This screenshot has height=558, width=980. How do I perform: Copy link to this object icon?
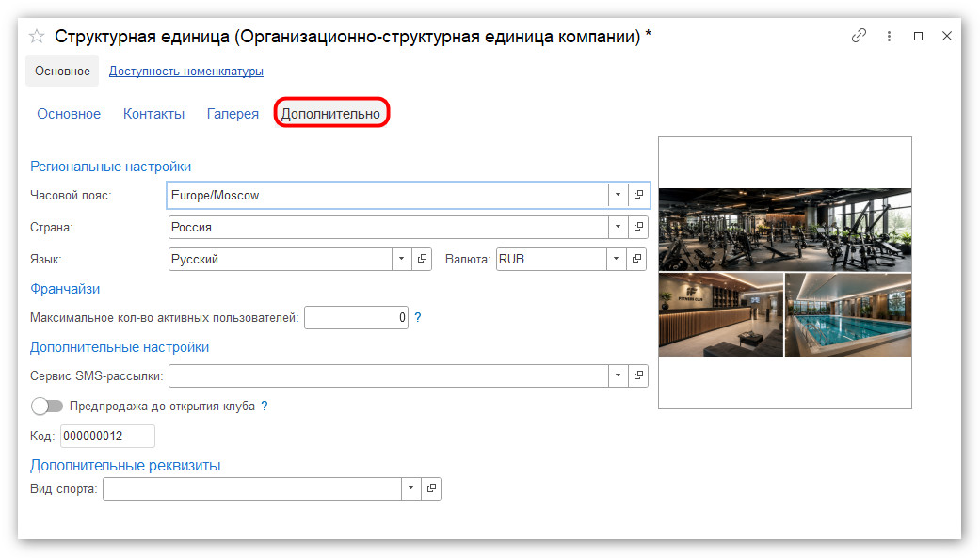point(859,36)
